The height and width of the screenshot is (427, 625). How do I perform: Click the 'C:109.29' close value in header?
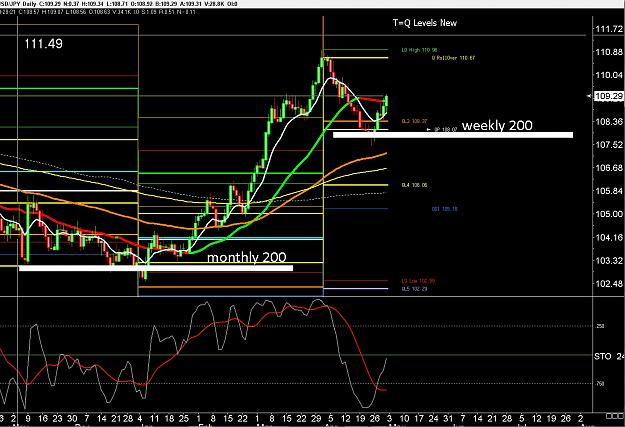[51, 4]
